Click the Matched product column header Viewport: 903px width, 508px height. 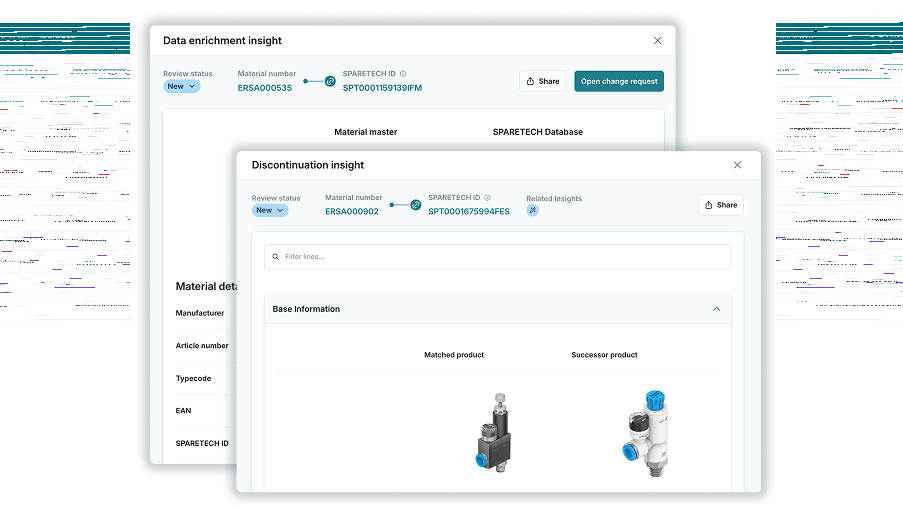pos(454,355)
